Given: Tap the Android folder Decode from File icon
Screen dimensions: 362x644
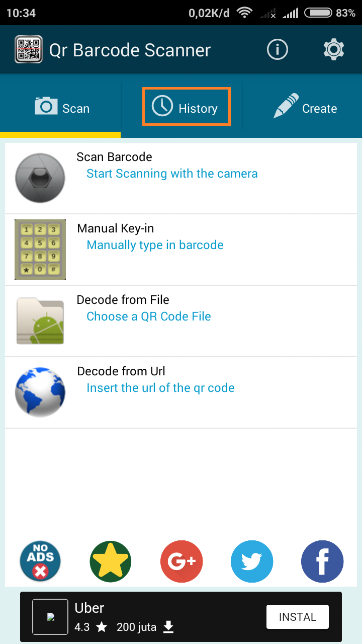Looking at the screenshot, I should pos(40,321).
